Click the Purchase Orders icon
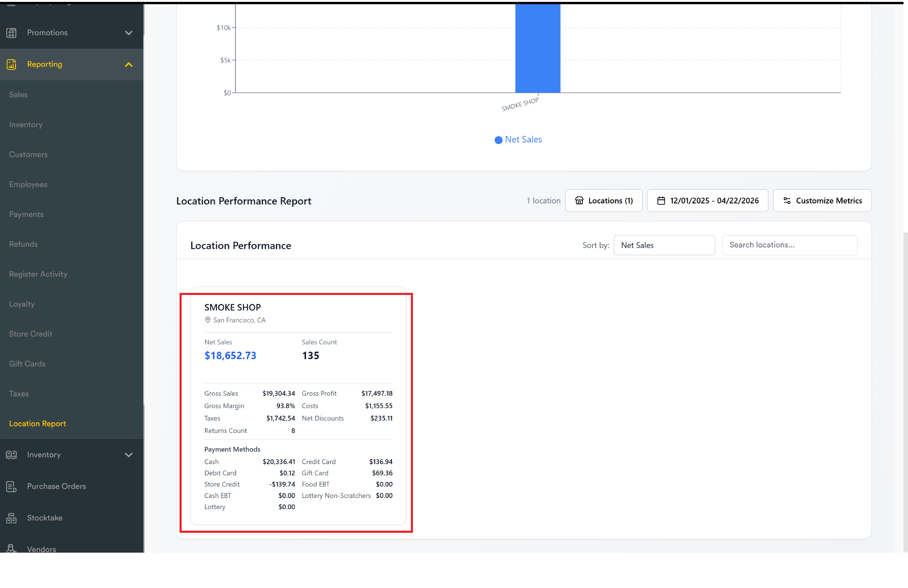The height and width of the screenshot is (588, 908). [x=11, y=486]
